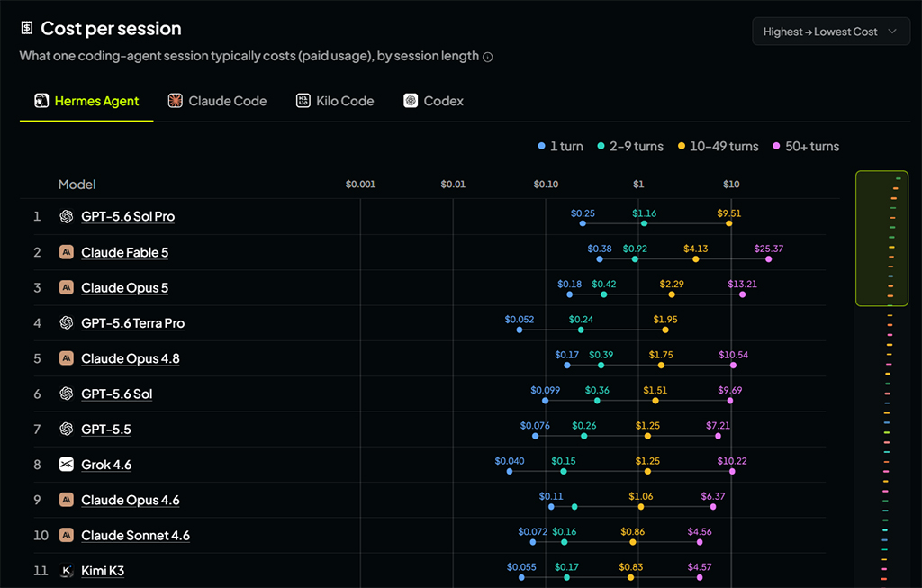Click the dollar icon next to Cost per session
Viewport: 922px width, 588px height.
[x=27, y=28]
